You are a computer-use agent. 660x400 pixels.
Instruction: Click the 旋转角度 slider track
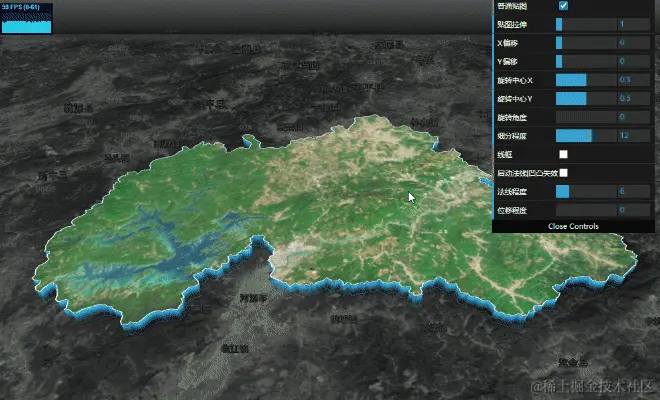click(586, 117)
